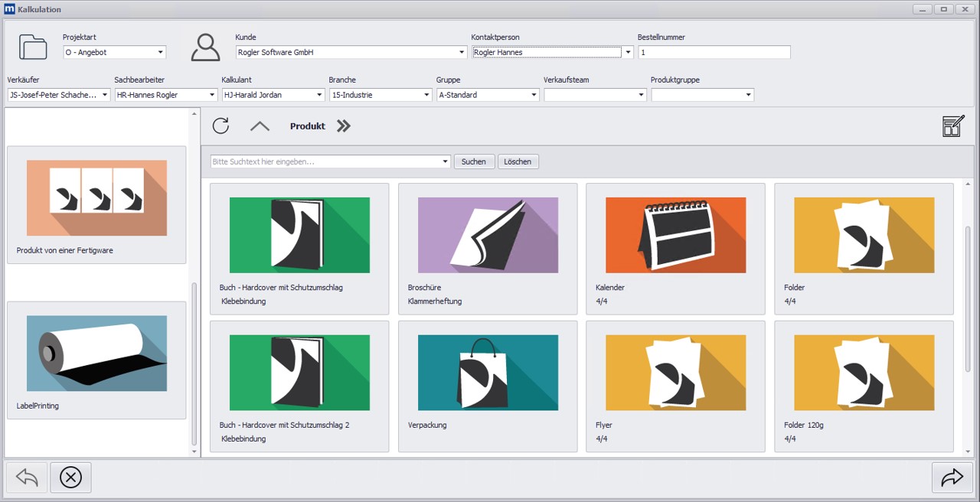Image resolution: width=980 pixels, height=502 pixels.
Task: Click the Produkt breadcrumb label
Action: point(307,125)
